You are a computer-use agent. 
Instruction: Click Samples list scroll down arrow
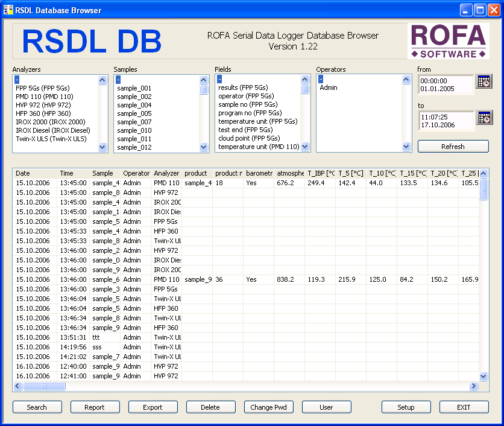pyautogui.click(x=203, y=147)
